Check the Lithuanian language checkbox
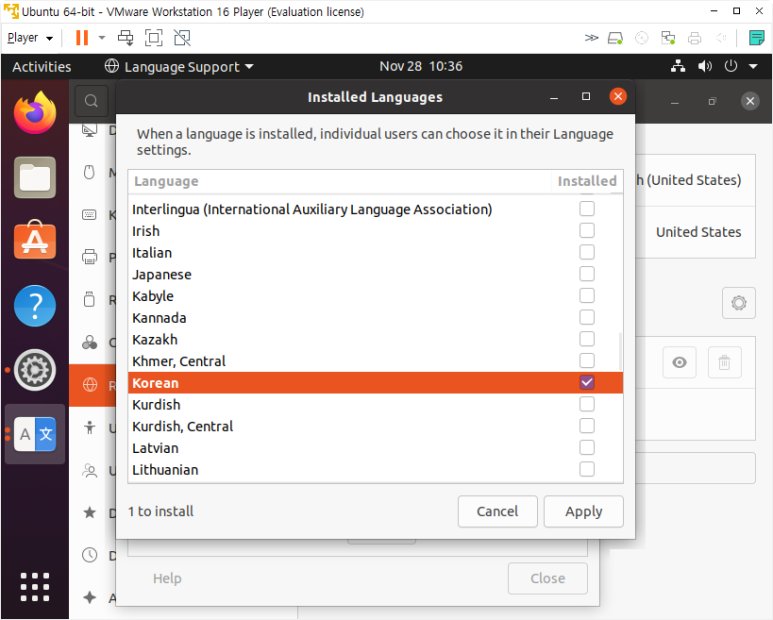The width and height of the screenshot is (773, 620). (x=587, y=469)
